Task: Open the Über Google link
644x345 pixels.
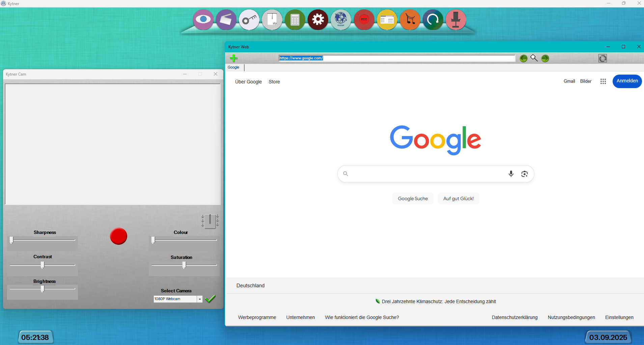Action: (x=249, y=82)
